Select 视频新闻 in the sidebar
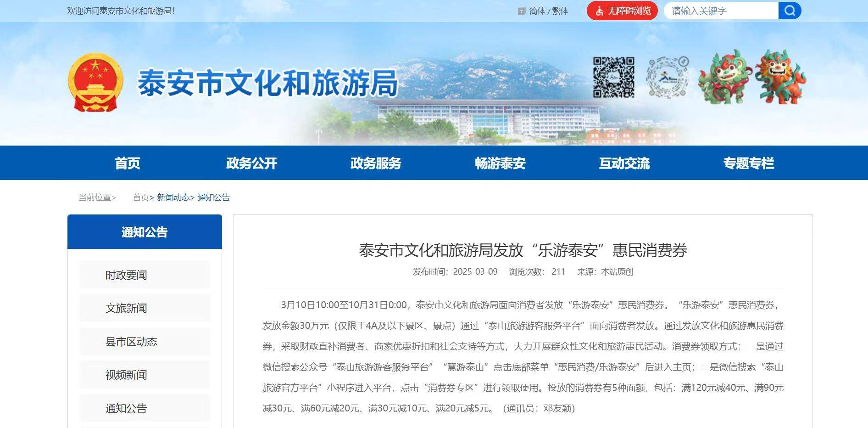 pyautogui.click(x=145, y=375)
